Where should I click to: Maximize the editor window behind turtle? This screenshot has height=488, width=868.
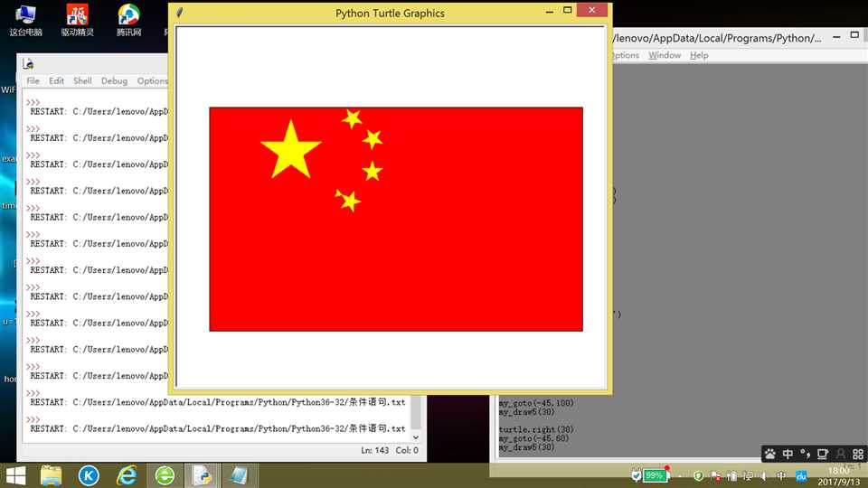click(x=854, y=35)
